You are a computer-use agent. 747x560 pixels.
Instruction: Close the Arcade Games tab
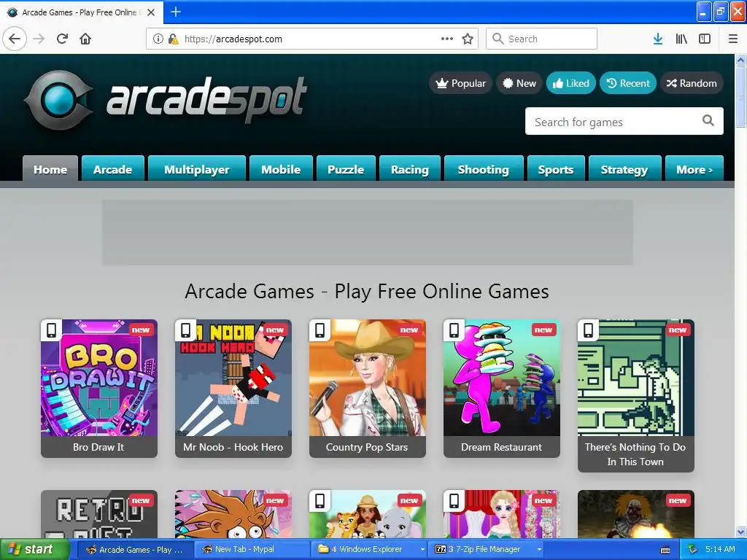(x=151, y=12)
